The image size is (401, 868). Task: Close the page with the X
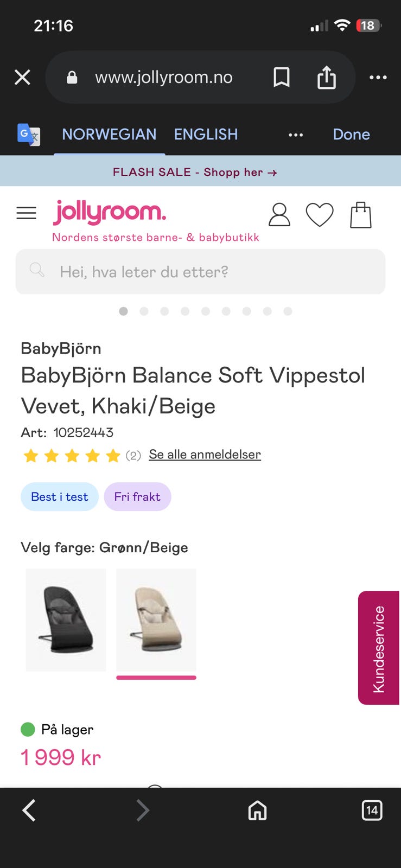click(x=22, y=78)
